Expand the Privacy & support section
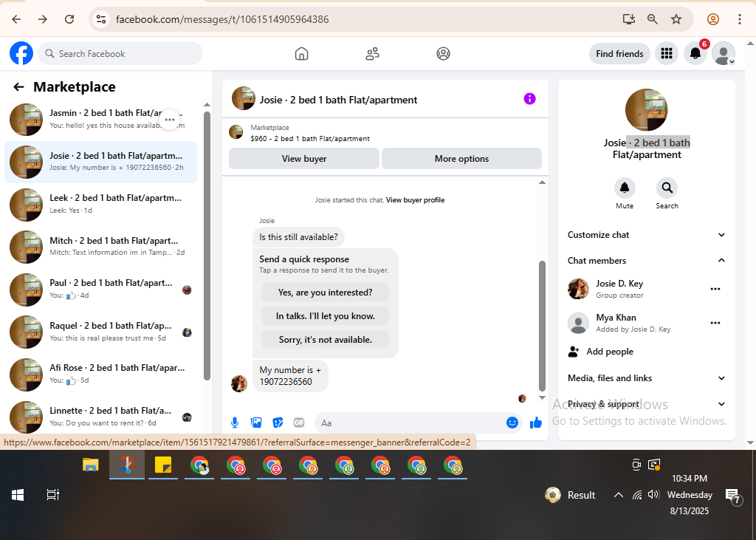756x540 pixels. point(647,404)
